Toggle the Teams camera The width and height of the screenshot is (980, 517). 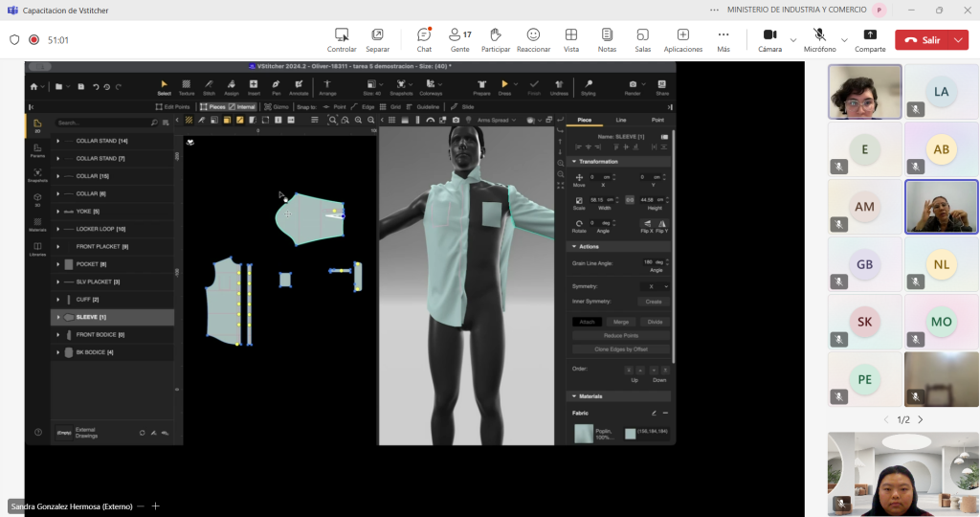770,40
